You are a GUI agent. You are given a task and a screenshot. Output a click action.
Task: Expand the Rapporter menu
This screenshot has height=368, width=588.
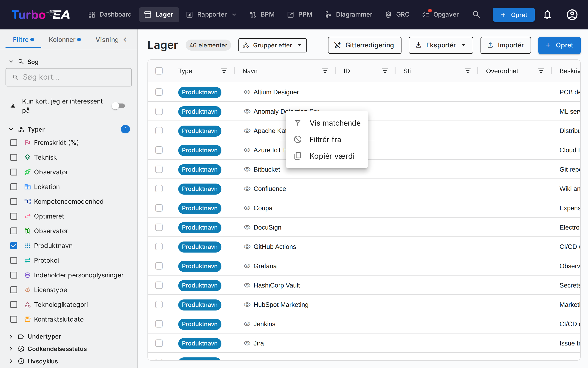click(211, 14)
